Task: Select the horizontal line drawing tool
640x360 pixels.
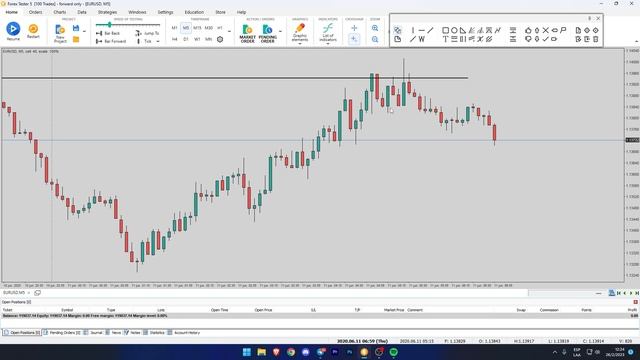Action: pyautogui.click(x=421, y=30)
